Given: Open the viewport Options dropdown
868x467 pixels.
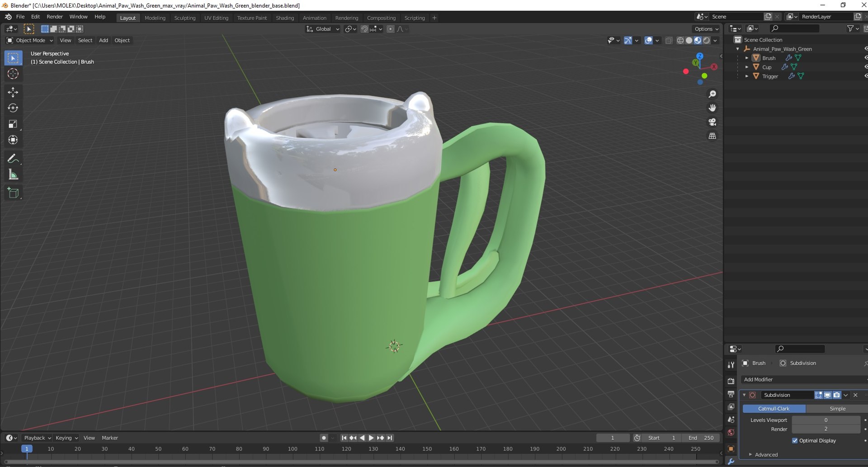Looking at the screenshot, I should 706,29.
